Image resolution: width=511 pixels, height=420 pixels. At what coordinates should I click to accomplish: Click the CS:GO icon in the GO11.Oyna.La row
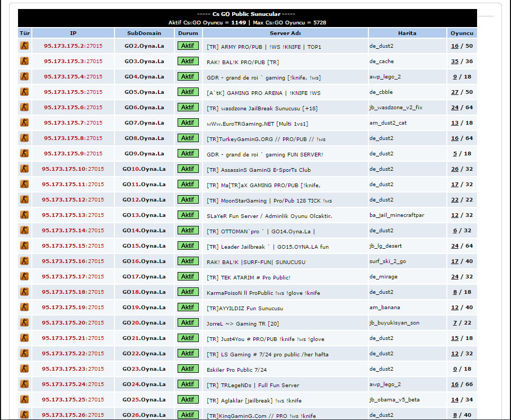(24, 184)
